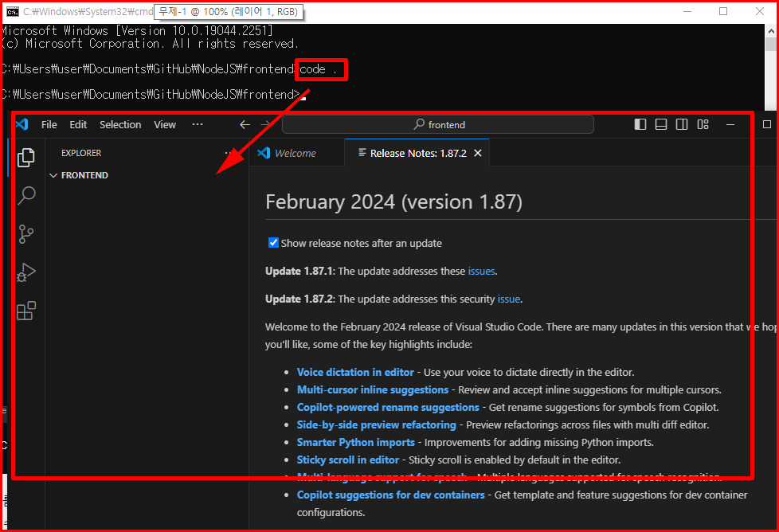This screenshot has width=779, height=532.
Task: Click the VS Code logo in title bar
Action: click(x=22, y=124)
